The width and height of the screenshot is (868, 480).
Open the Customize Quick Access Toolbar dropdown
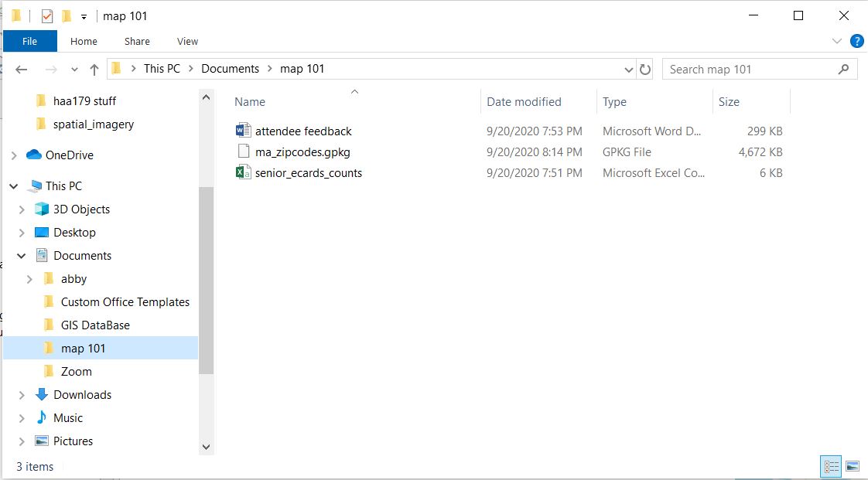click(84, 16)
